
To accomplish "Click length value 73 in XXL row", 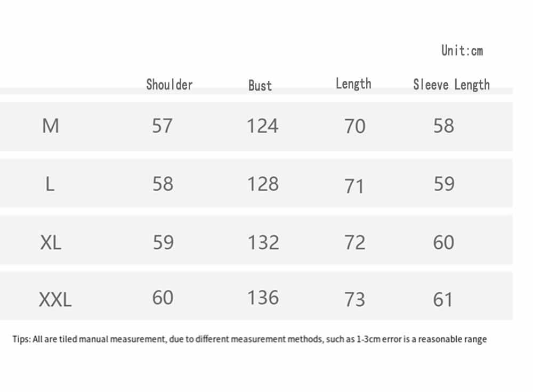I will click(x=355, y=300).
